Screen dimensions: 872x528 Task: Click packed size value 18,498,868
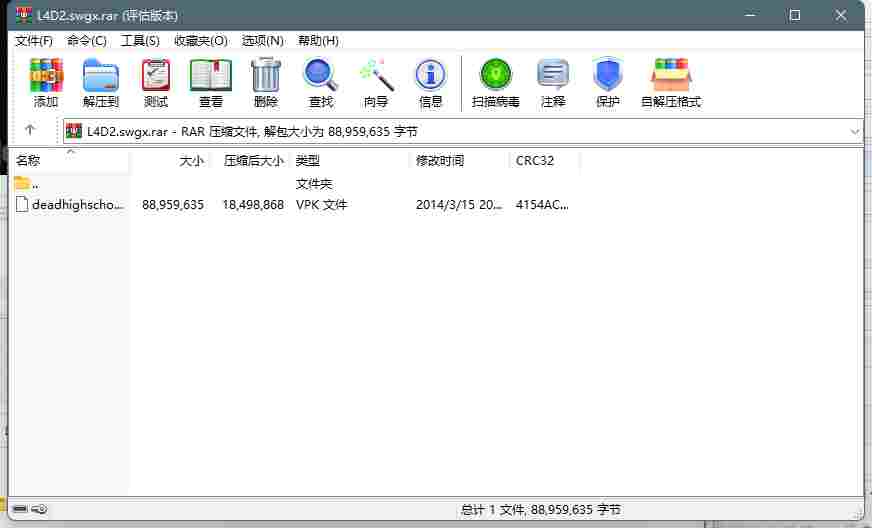click(253, 205)
